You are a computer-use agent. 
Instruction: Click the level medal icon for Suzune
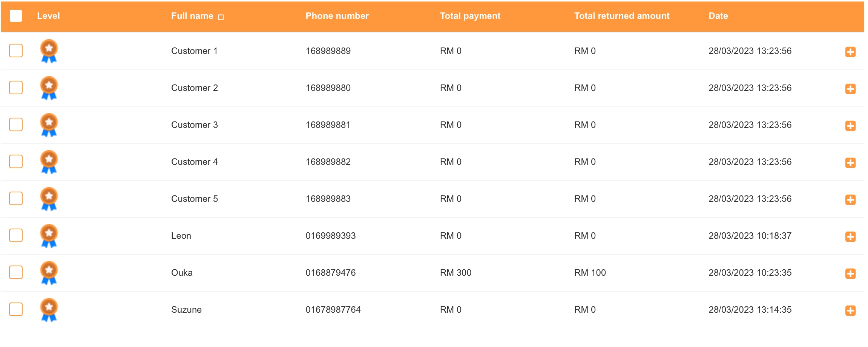point(49,310)
